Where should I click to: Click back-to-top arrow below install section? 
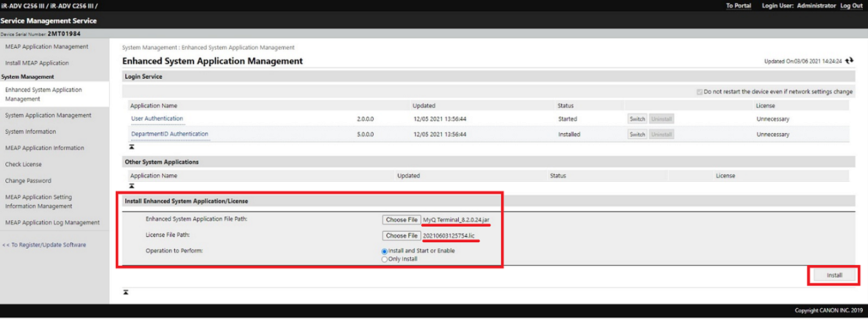[126, 292]
